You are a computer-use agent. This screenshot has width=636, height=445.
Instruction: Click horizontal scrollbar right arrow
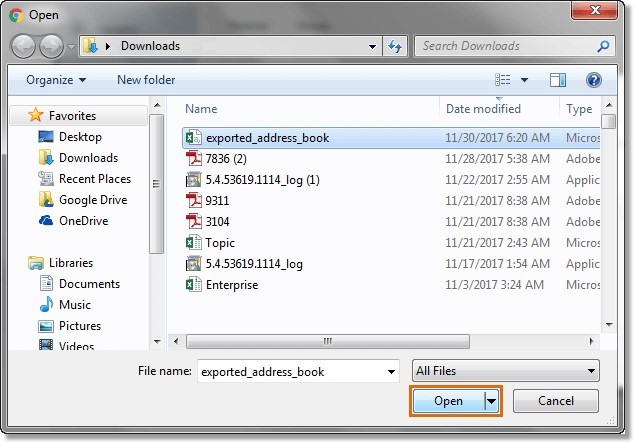592,341
